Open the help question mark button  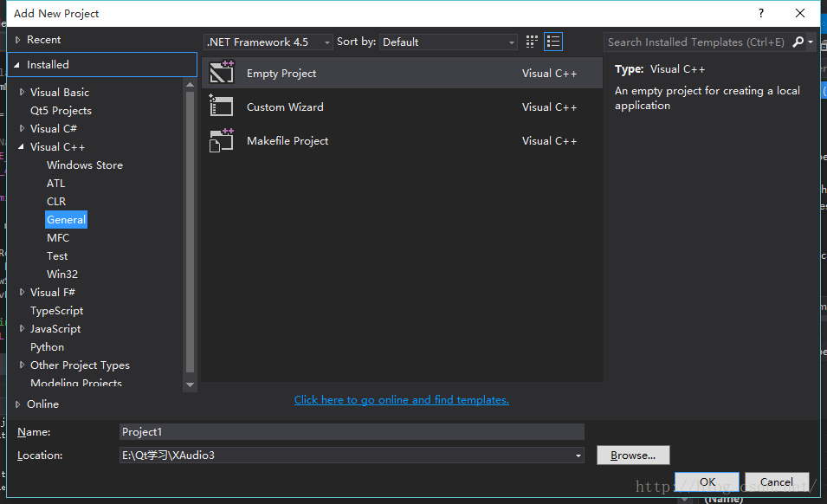point(761,13)
